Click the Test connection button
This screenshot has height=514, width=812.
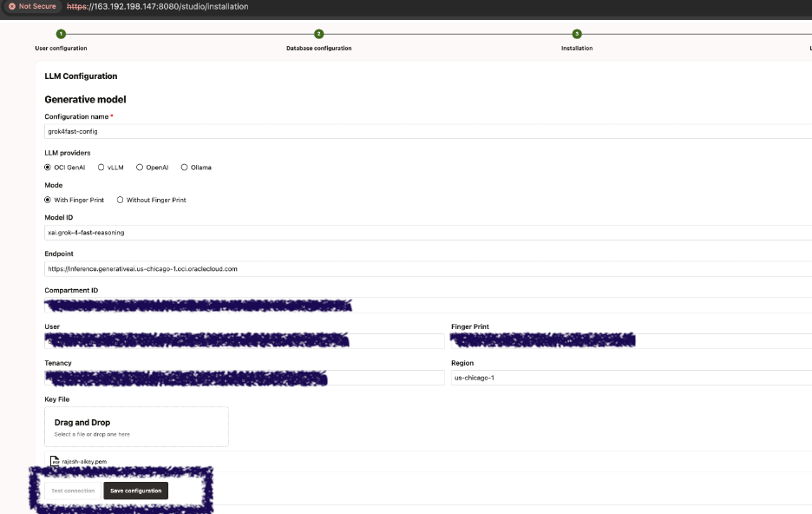point(71,490)
